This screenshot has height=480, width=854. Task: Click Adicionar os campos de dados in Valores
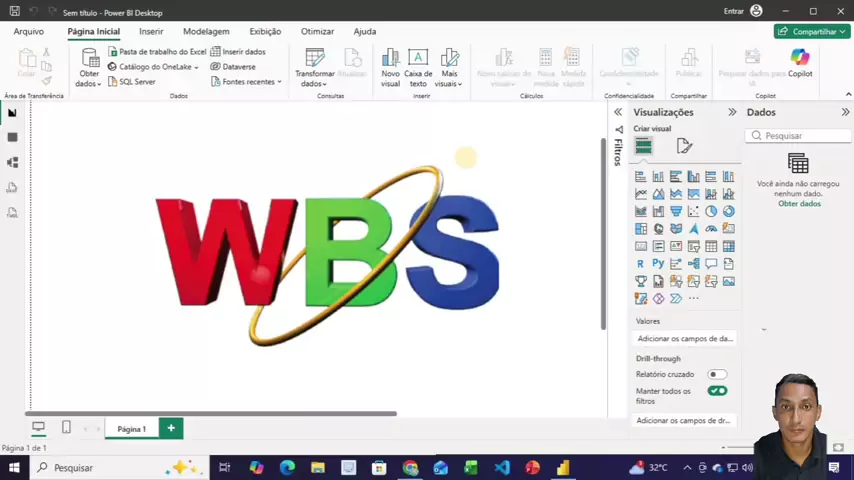tap(685, 339)
